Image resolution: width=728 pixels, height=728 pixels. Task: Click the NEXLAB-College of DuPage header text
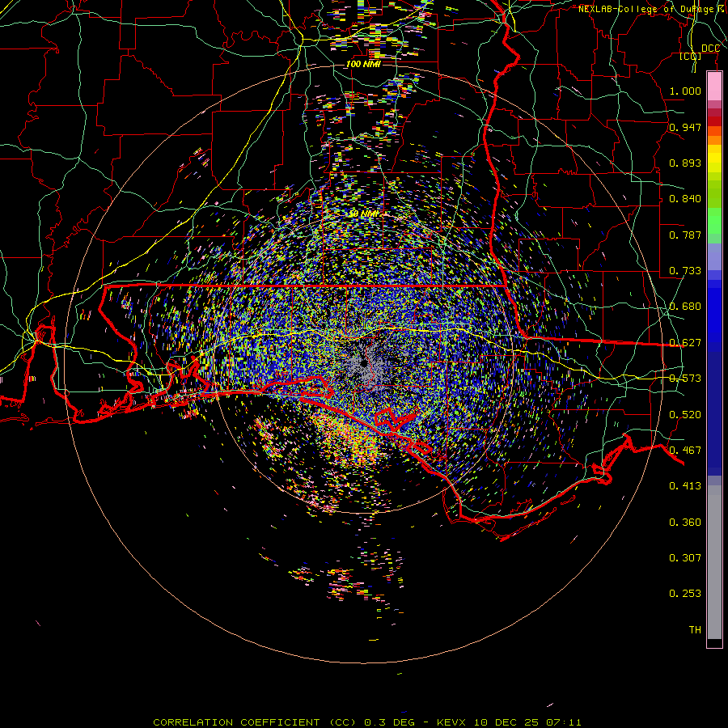click(x=645, y=9)
